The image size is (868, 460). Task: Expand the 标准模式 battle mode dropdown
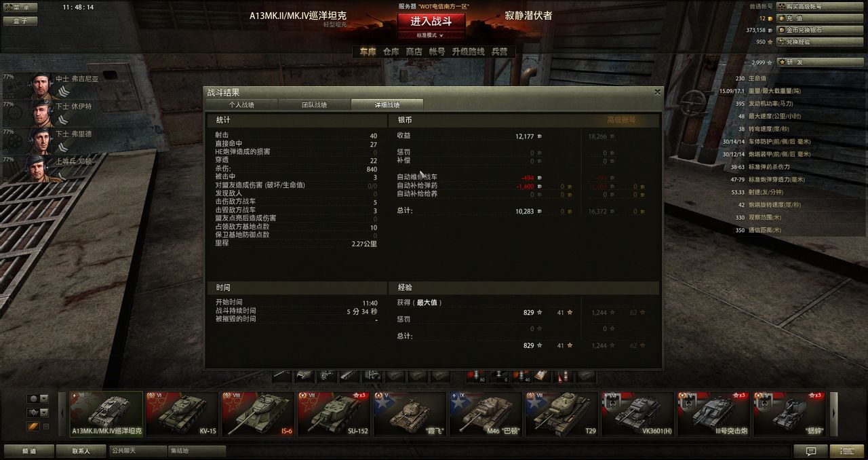(431, 35)
